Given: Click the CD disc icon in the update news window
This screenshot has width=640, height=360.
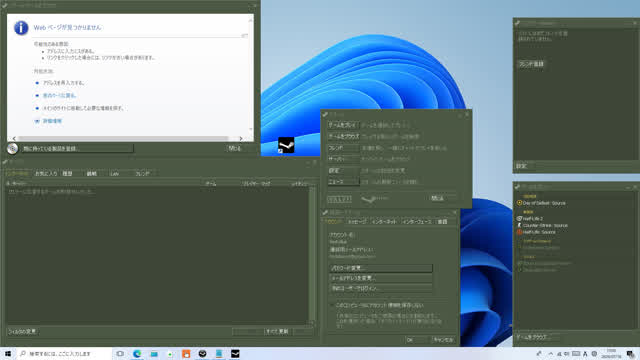Looking at the screenshot, I should tap(12, 149).
